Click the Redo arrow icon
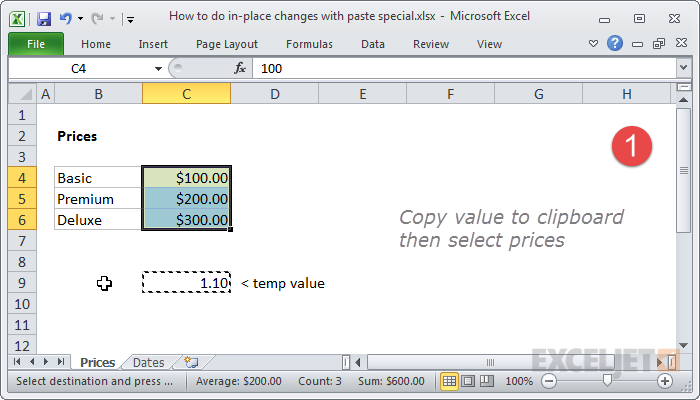700x400 pixels. coord(97,18)
